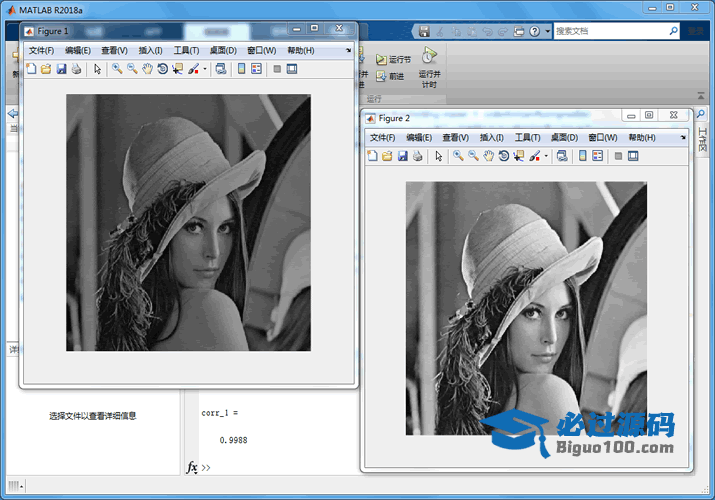Open 查看(V) menu in Figure 1
Screen dimensions: 715x500
pos(114,51)
